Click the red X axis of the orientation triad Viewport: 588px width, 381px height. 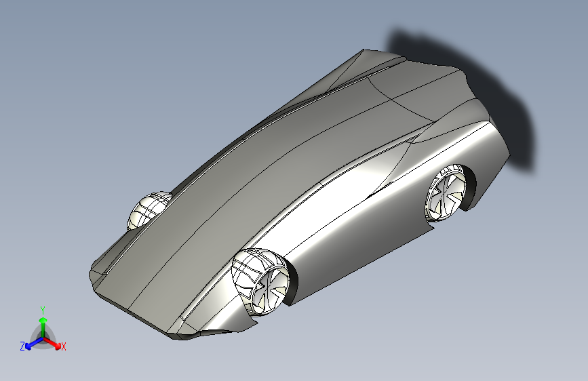pos(53,343)
